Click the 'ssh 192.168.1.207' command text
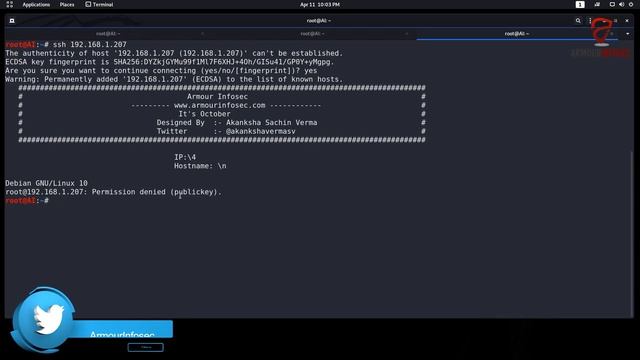Image resolution: width=640 pixels, height=360 pixels. coord(90,44)
